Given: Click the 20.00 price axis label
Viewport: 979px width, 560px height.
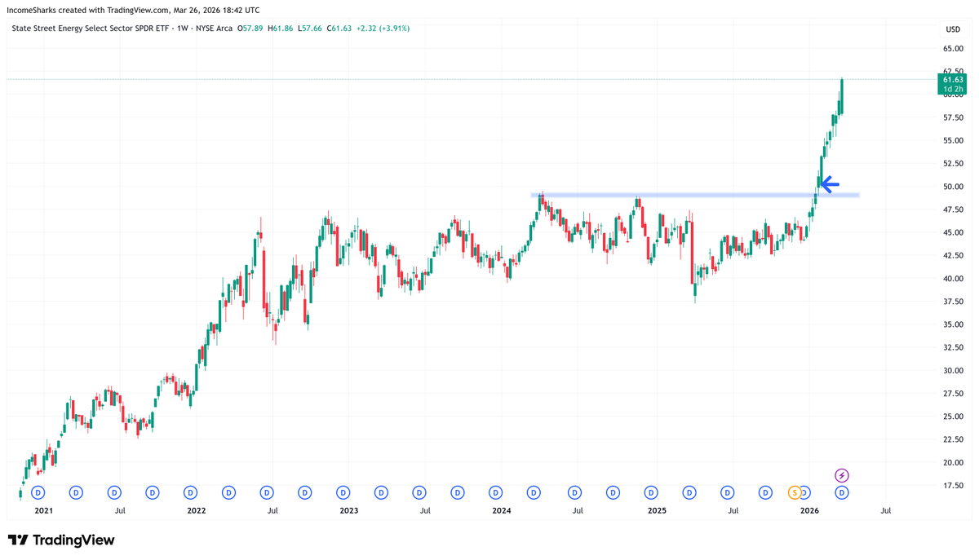Looking at the screenshot, I should tap(953, 462).
